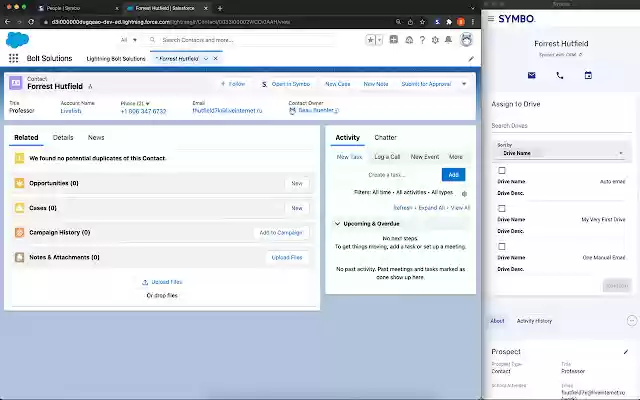Select the New Event tab
Image resolution: width=640 pixels, height=400 pixels.
(424, 157)
